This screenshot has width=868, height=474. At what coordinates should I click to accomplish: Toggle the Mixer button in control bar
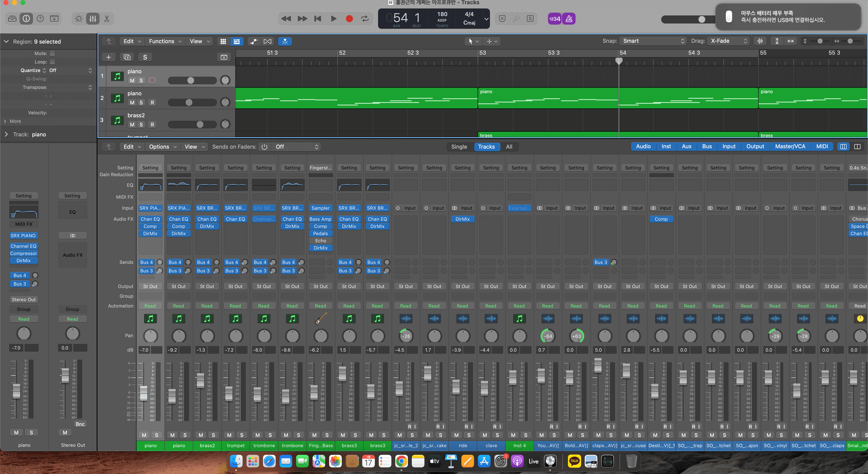coord(93,19)
